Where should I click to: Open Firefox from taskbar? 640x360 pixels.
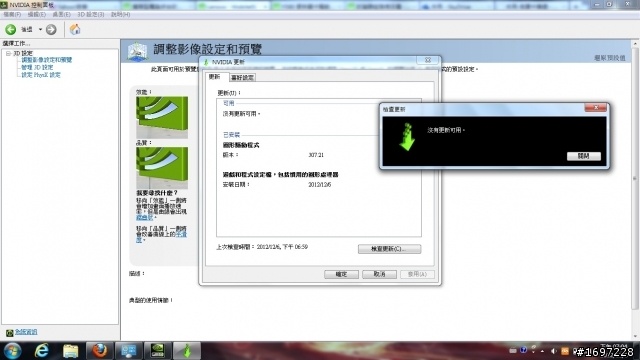tap(99, 351)
